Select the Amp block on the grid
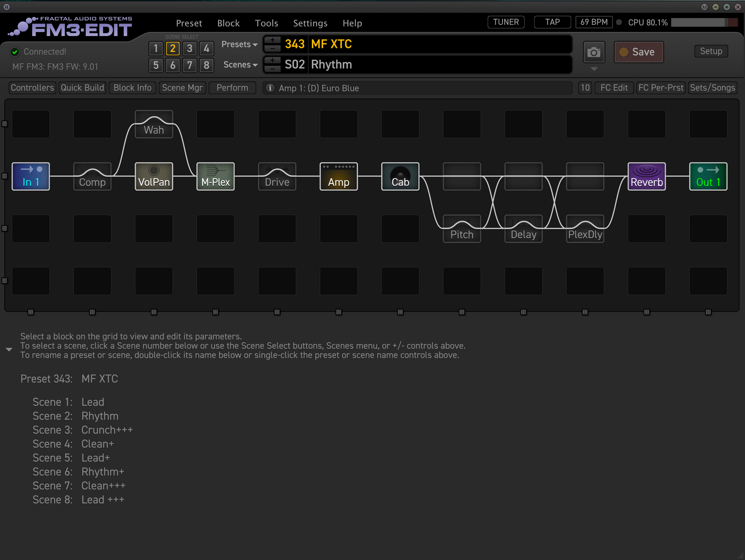The width and height of the screenshot is (745, 560). tap(338, 176)
